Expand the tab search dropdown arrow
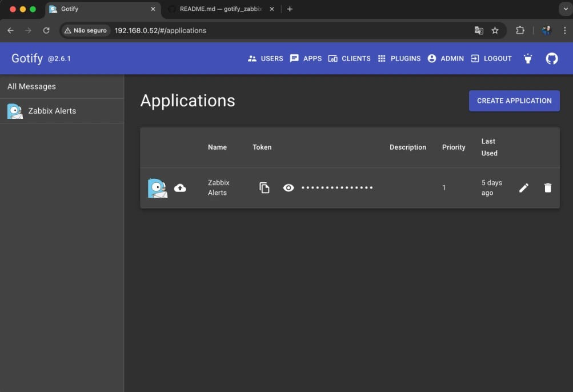 click(x=566, y=9)
